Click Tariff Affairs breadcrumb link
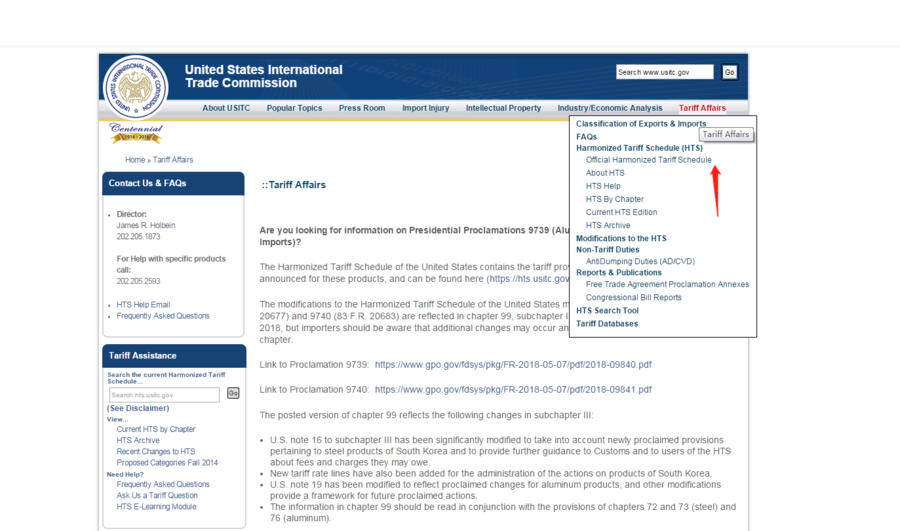This screenshot has width=900, height=531. pyautogui.click(x=173, y=160)
